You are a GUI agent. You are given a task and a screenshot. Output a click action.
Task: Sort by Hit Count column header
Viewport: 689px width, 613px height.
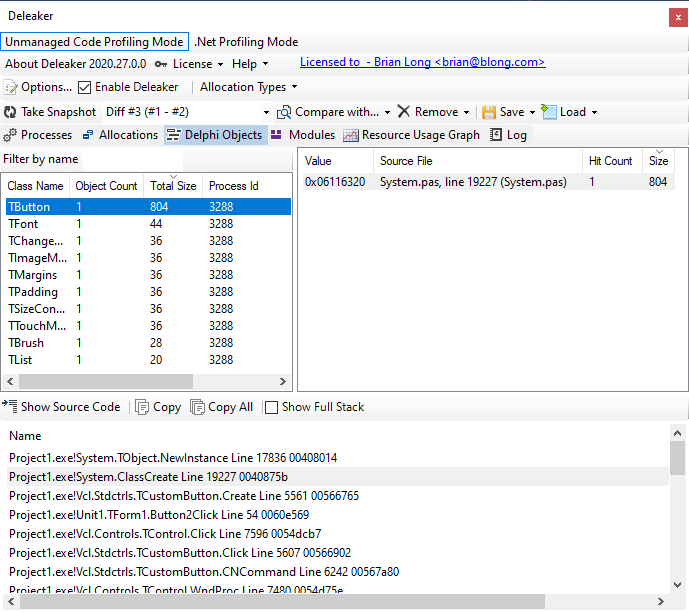pyautogui.click(x=611, y=161)
